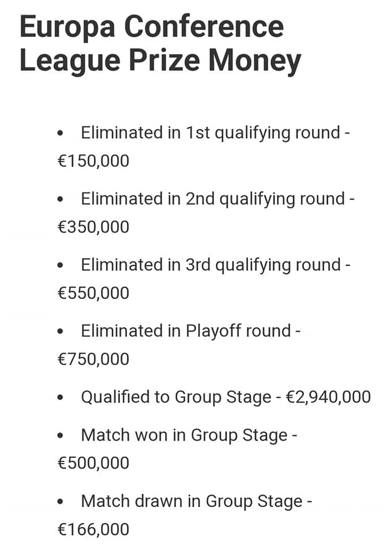392x553 pixels.
Task: Click the bullet before Playoff round entry
Action: click(60, 332)
